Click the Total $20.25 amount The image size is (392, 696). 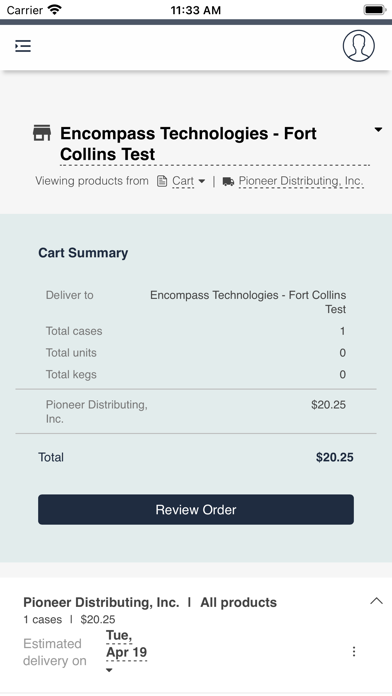tap(335, 458)
